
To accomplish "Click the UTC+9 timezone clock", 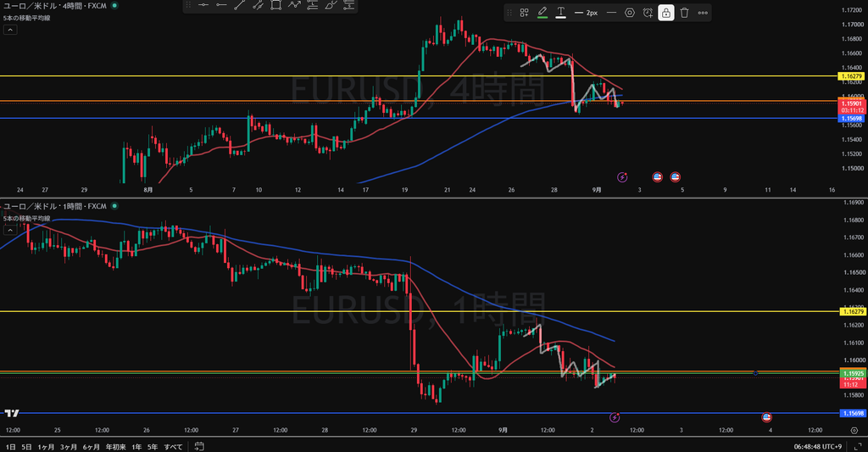I will pyautogui.click(x=818, y=446).
